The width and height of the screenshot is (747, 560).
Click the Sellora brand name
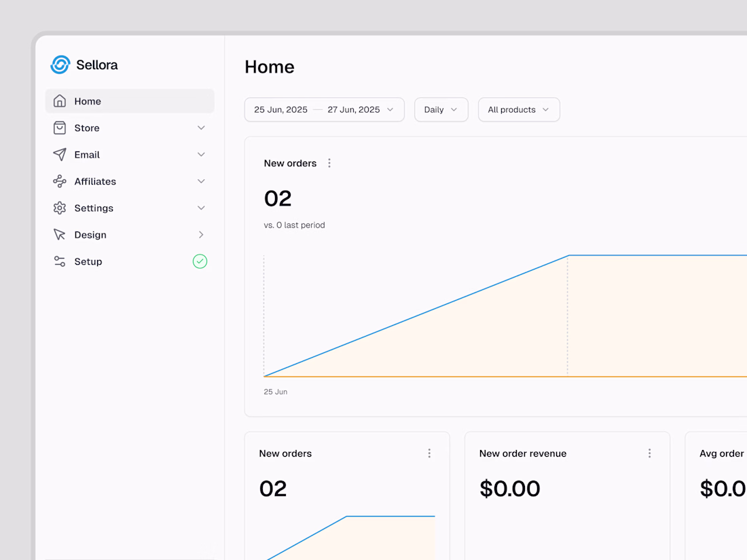tap(96, 64)
